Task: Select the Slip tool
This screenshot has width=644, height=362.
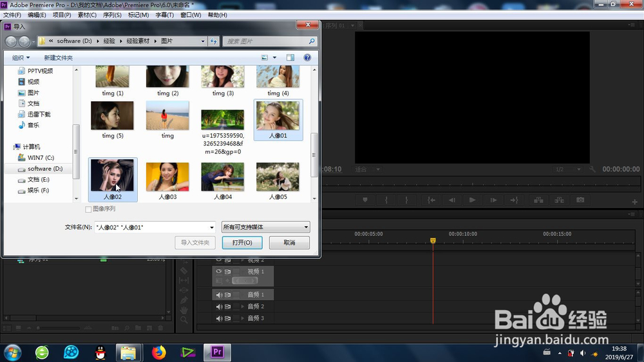Action: pos(184,280)
